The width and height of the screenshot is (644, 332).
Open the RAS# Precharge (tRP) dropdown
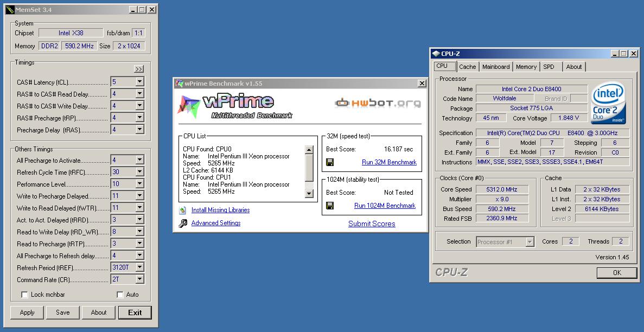[x=139, y=118]
